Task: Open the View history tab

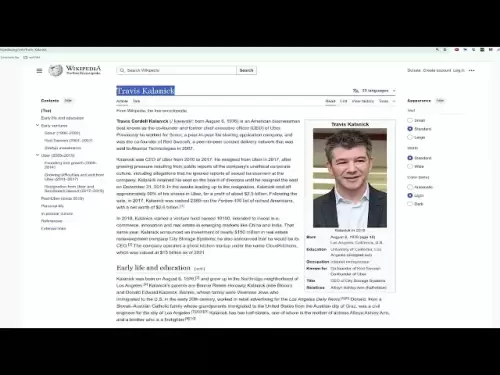Action: click(363, 101)
